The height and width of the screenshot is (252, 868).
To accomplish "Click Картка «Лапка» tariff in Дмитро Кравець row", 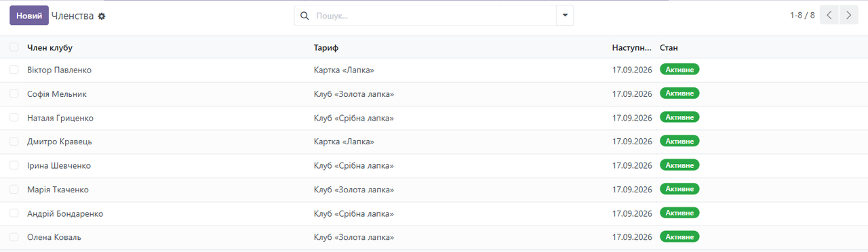I will coord(344,142).
